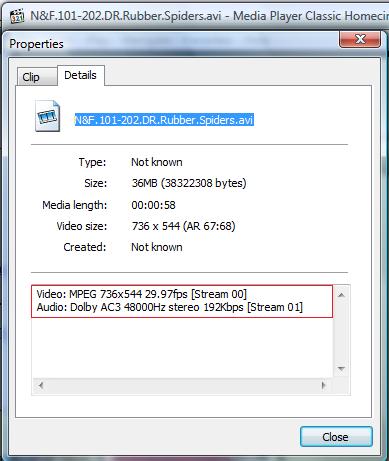Screen dimensions: 389x461
Task: Select the Details tab
Action: (x=81, y=75)
